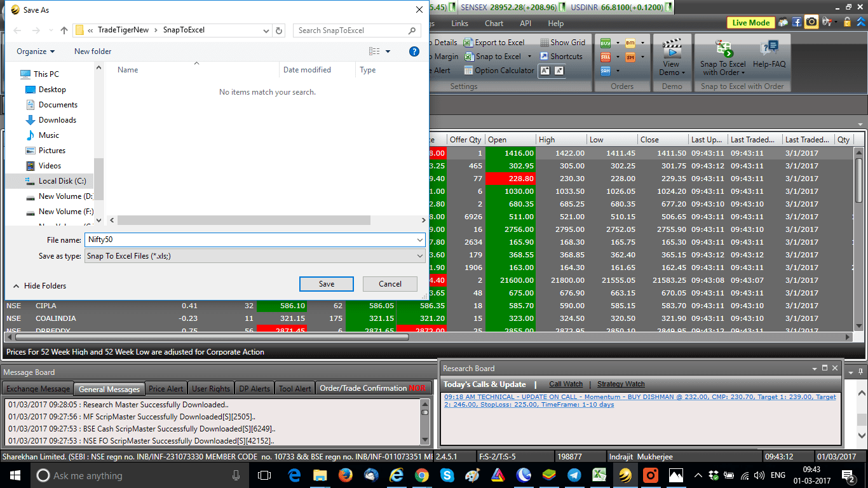Click the dialog horizontal scrollbar
Image resolution: width=868 pixels, height=488 pixels.
pyautogui.click(x=244, y=220)
